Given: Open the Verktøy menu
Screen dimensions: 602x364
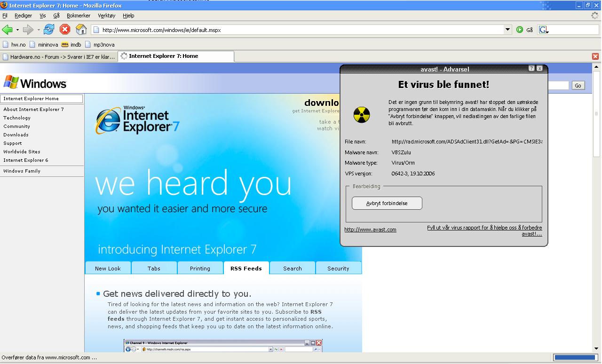Looking at the screenshot, I should pyautogui.click(x=106, y=16).
